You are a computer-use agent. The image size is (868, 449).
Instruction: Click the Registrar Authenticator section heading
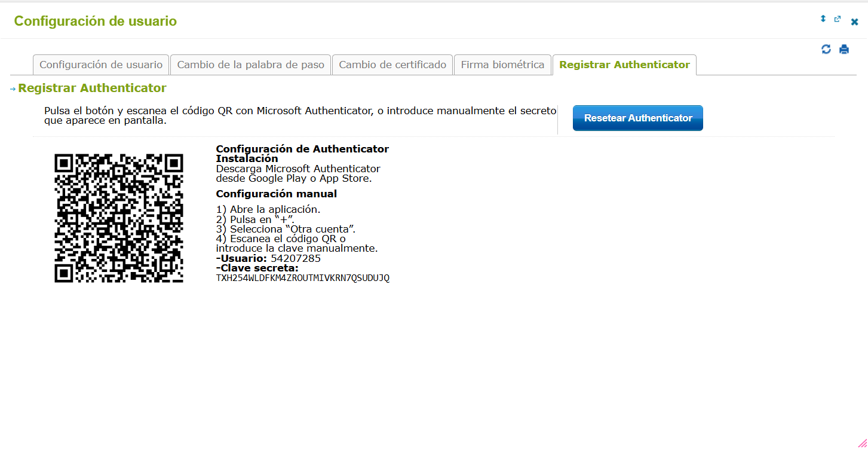[92, 88]
